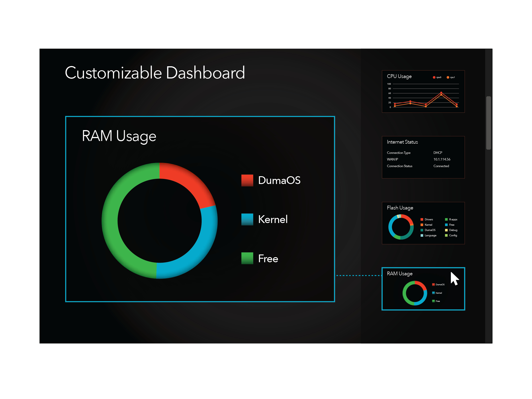Click the 'DumaOS' label in large legend

[279, 180]
